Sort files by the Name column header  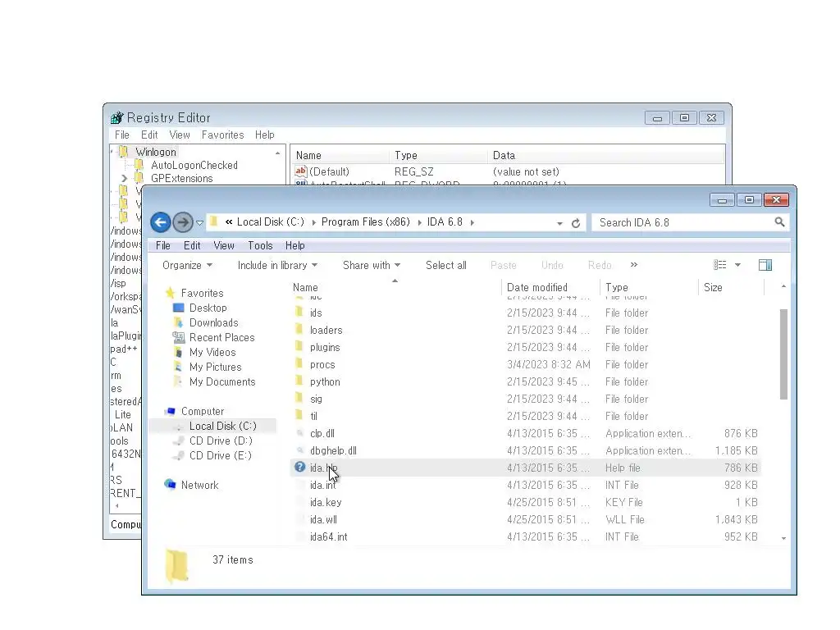click(x=396, y=287)
